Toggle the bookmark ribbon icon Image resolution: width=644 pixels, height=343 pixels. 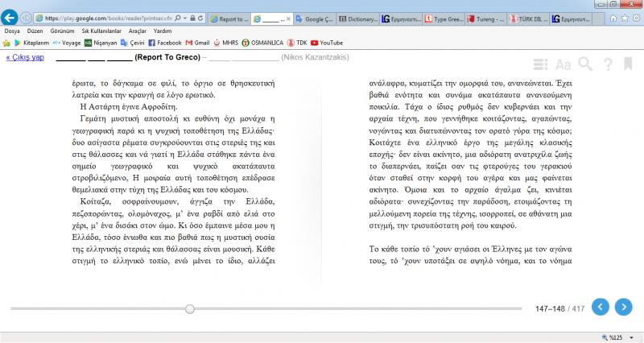(x=628, y=64)
